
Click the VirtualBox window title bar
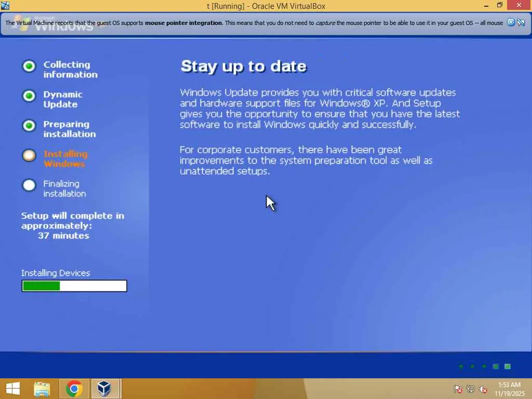[266, 6]
